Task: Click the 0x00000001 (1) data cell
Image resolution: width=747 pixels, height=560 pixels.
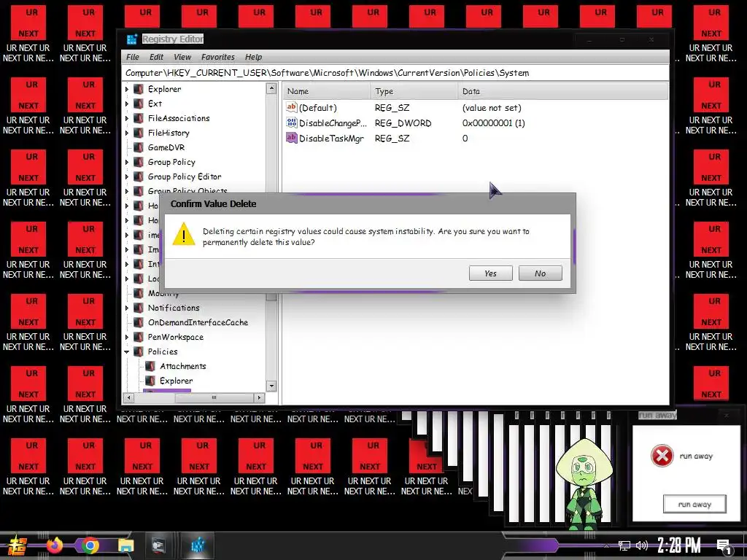Action: tap(494, 123)
